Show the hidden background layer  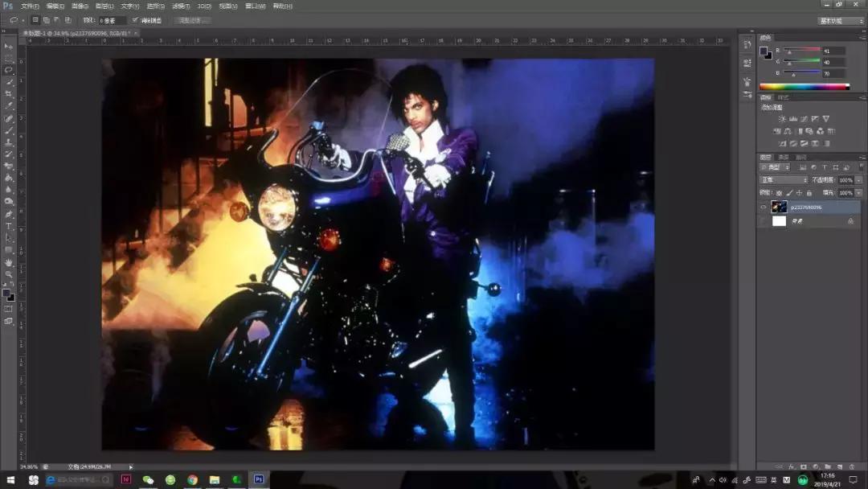tap(764, 221)
